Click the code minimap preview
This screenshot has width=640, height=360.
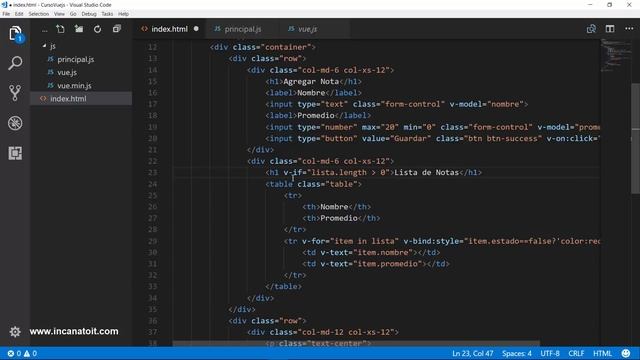click(615, 55)
